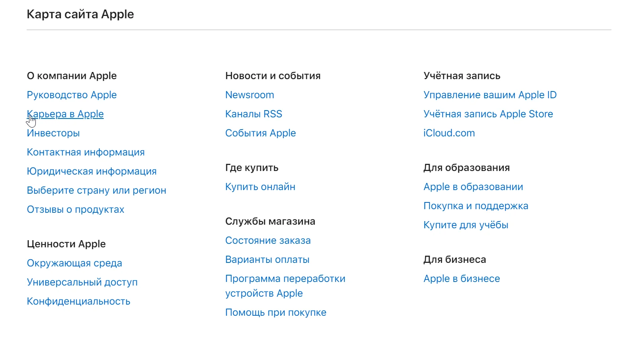Image resolution: width=644 pixels, height=338 pixels.
Task: Visit the Apple в бизнесе link
Action: pos(461,279)
